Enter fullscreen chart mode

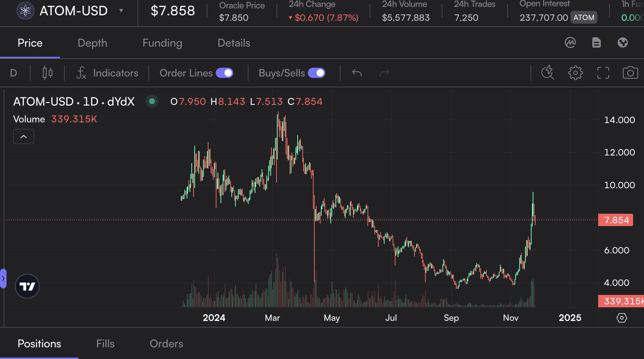pos(603,73)
